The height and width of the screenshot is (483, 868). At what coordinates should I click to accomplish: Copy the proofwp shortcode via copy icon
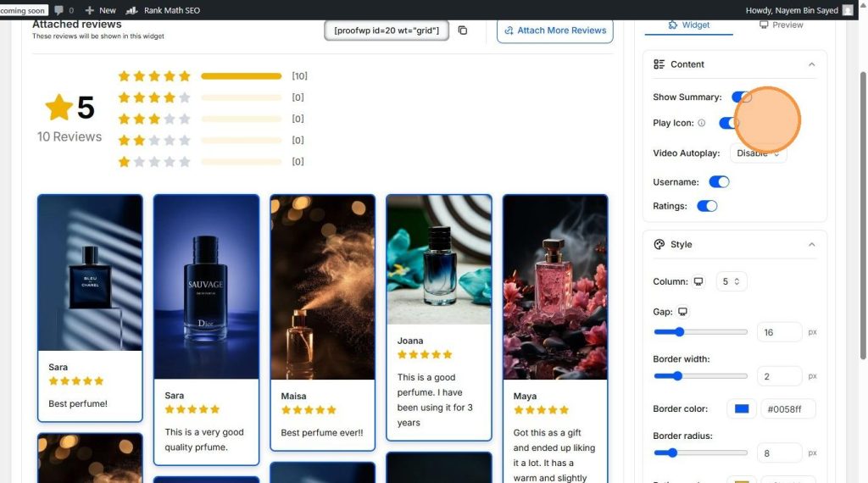463,31
